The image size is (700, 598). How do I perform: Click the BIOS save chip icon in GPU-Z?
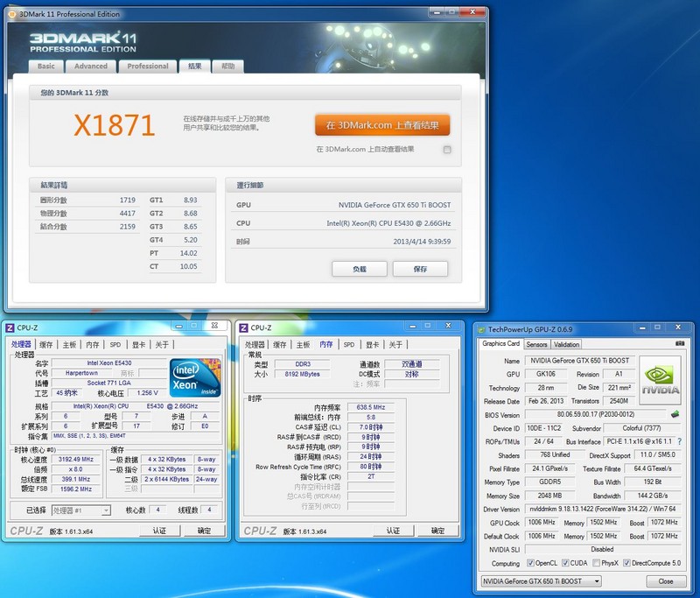click(x=675, y=414)
